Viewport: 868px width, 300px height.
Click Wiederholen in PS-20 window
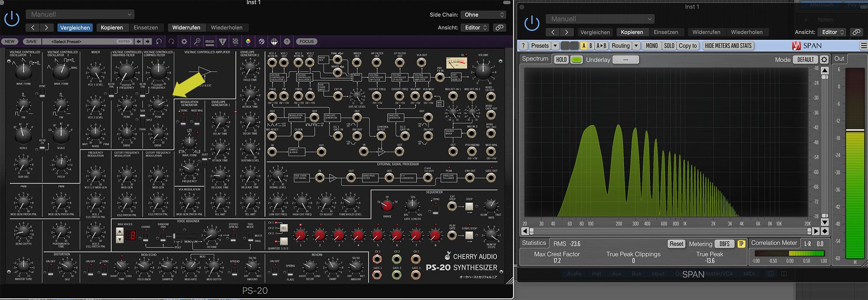tap(227, 27)
